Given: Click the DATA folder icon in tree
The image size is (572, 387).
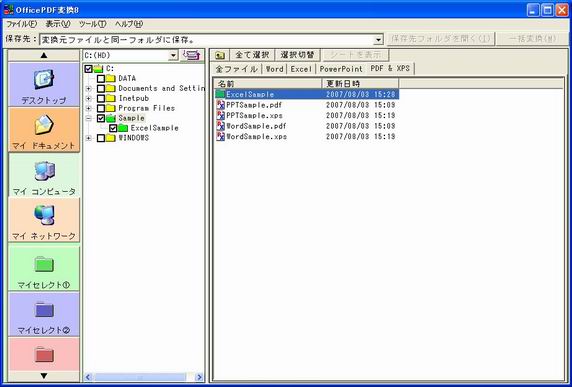Looking at the screenshot, I should coord(111,78).
